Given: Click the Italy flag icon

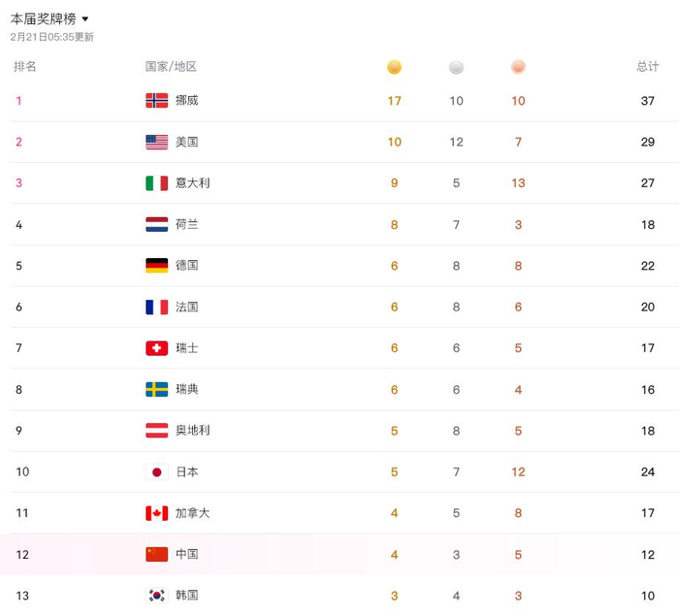Looking at the screenshot, I should point(156,183).
